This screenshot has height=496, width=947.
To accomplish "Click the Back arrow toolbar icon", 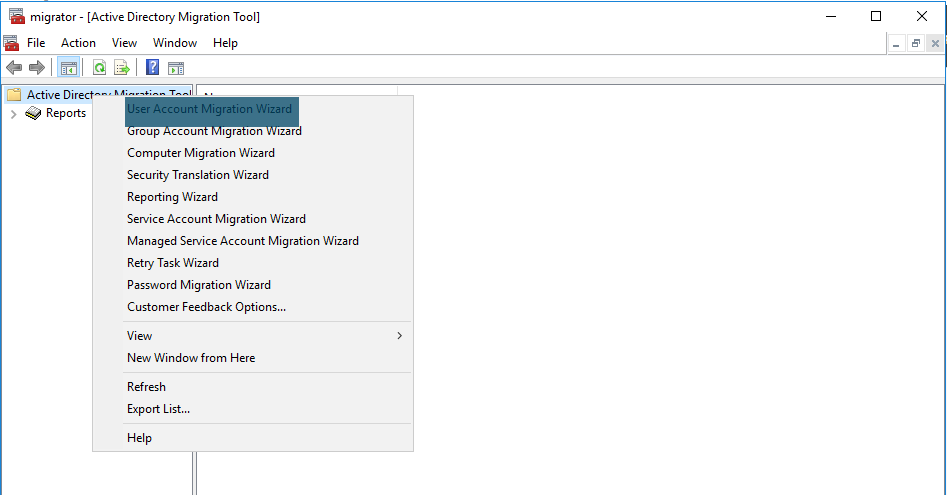I will tap(14, 68).
